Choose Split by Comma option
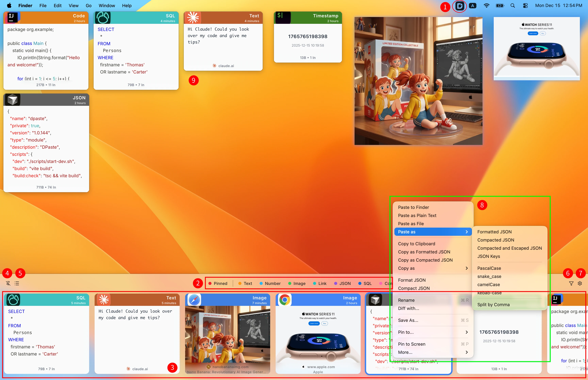Screen dimensions: 588x380 493,304
